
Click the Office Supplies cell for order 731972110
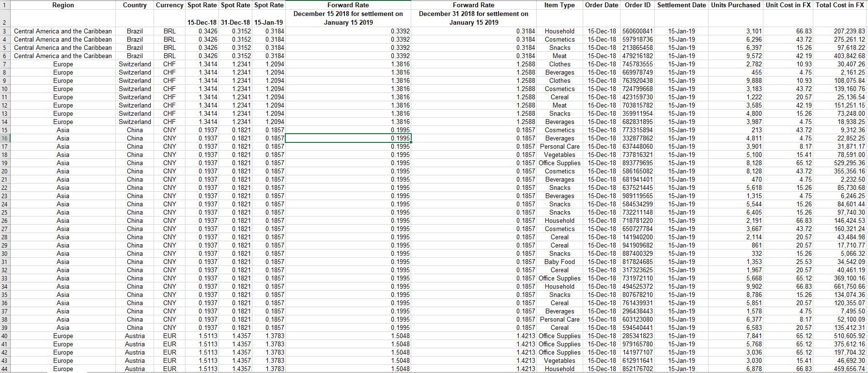click(x=559, y=279)
